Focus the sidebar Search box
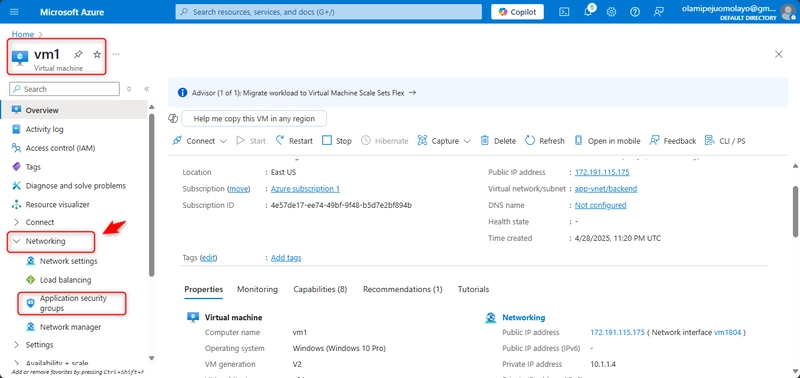Image resolution: width=800 pixels, height=378 pixels. 64,89
